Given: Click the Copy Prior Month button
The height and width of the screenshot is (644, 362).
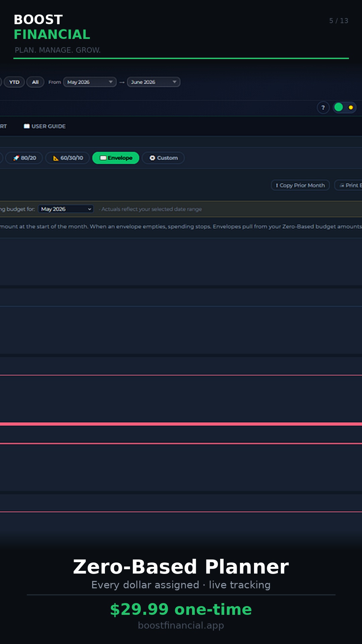Looking at the screenshot, I should tap(300, 185).
